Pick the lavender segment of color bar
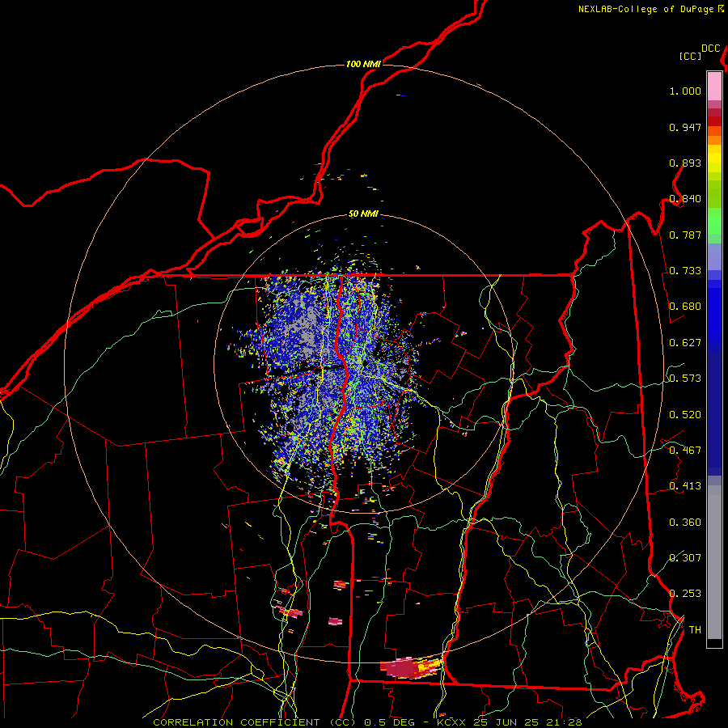 (x=714, y=256)
